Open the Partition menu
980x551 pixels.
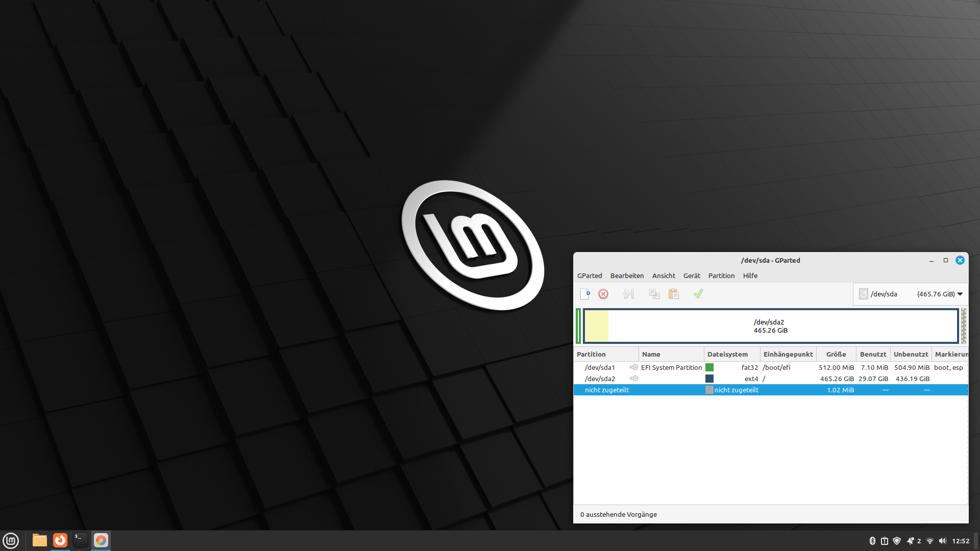tap(721, 275)
